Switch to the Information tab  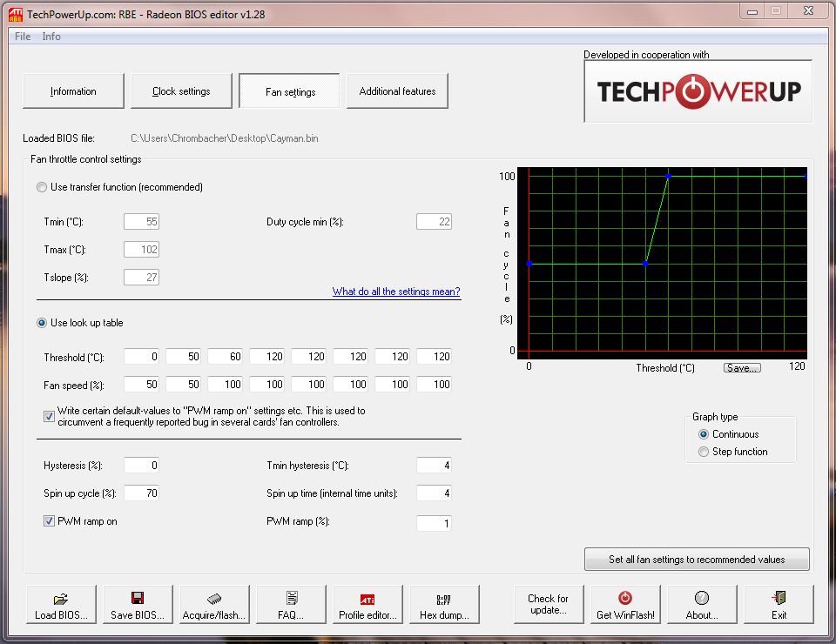coord(73,91)
